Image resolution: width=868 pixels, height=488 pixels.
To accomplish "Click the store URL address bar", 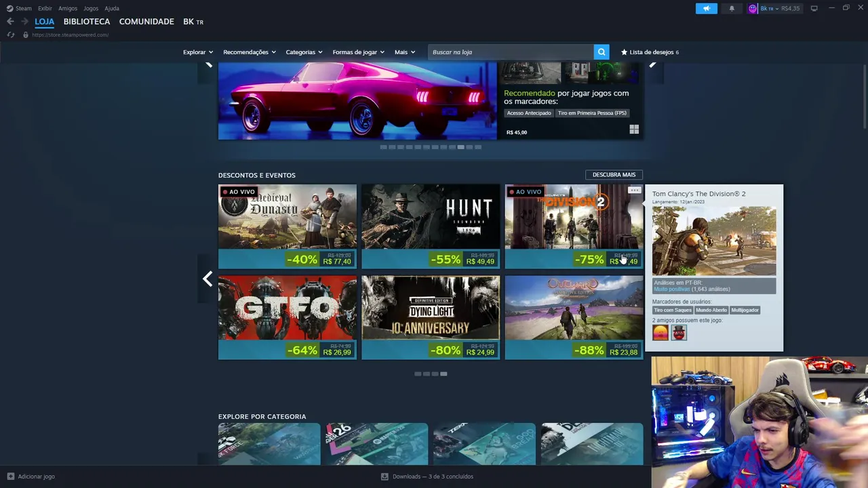I will (70, 35).
